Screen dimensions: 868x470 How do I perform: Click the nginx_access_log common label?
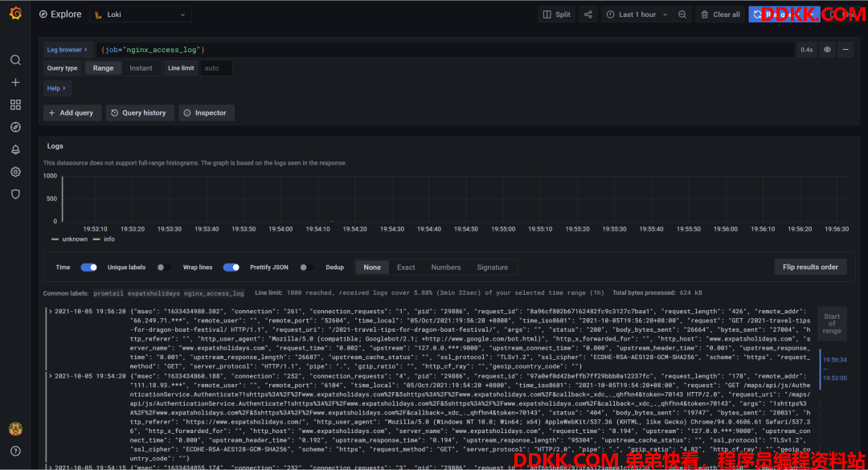214,293
